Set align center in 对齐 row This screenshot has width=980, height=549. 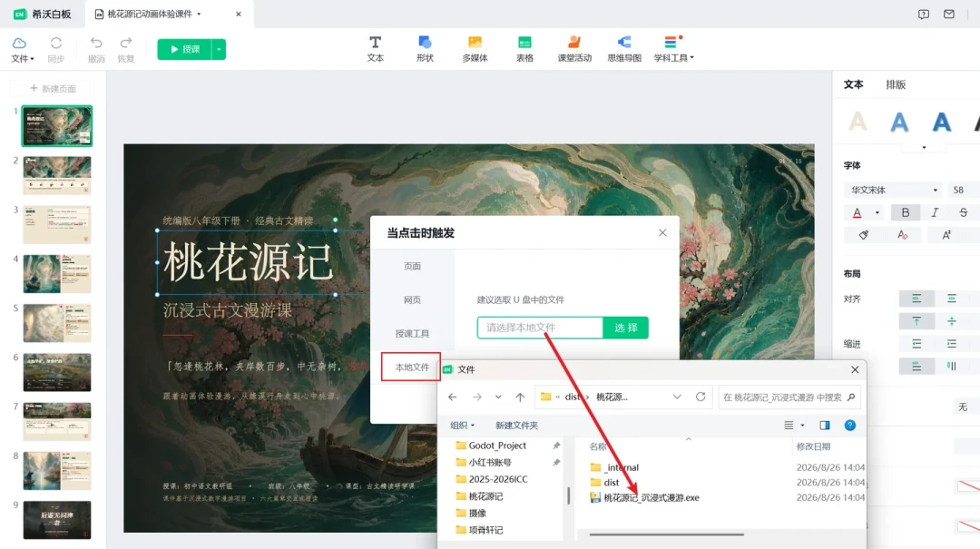click(x=951, y=299)
